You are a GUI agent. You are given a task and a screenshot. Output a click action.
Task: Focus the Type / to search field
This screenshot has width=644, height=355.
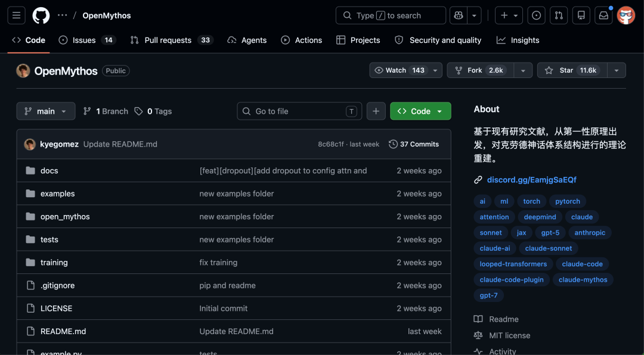tap(391, 15)
